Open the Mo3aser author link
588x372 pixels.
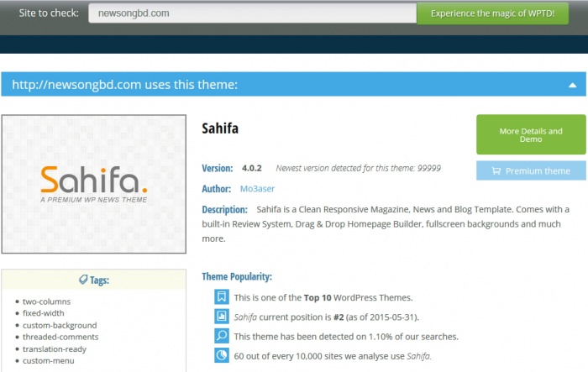tap(257, 189)
